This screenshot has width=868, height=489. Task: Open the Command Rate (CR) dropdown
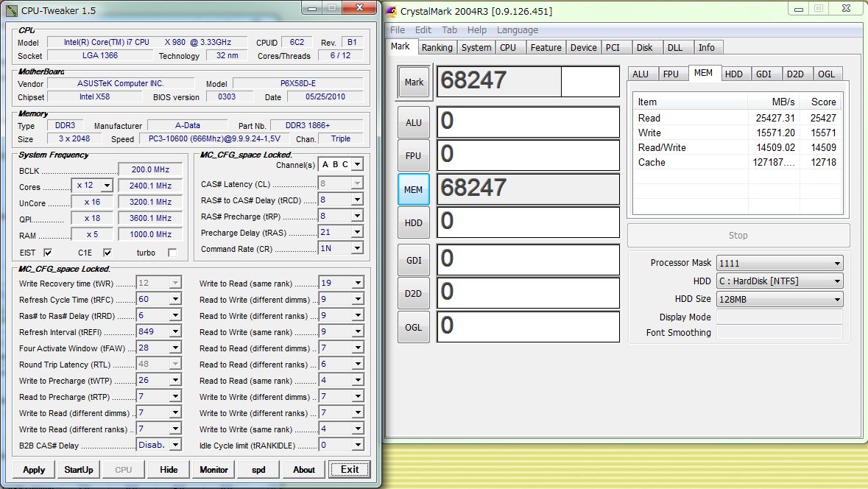357,248
